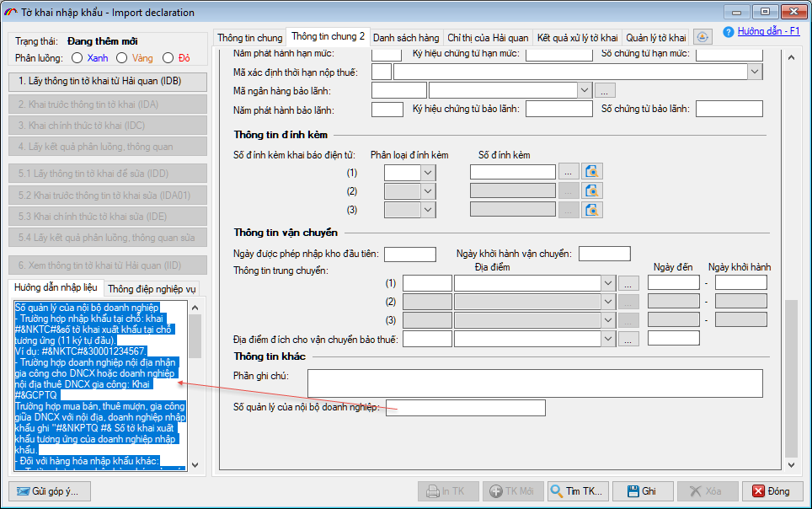
Task: Expand bonded transport destination dropdown
Action: click(608, 339)
